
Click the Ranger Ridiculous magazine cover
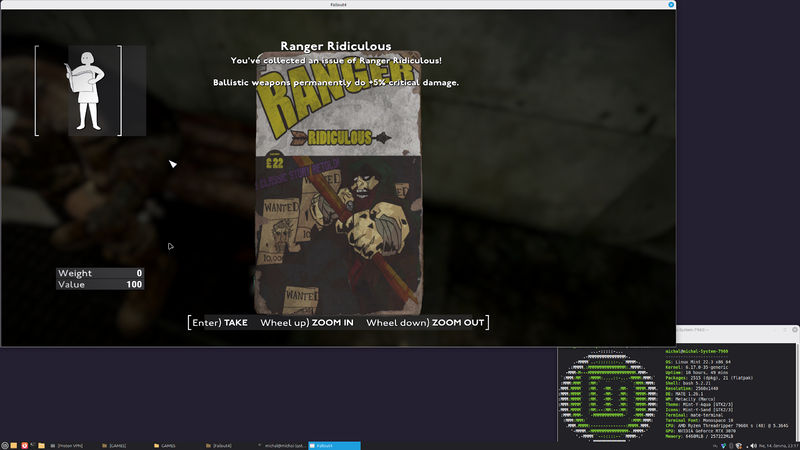coord(338,183)
